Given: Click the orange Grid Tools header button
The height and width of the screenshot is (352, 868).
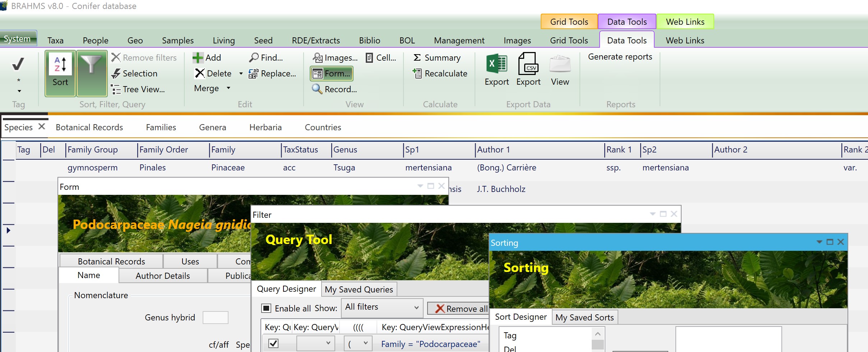Looking at the screenshot, I should pyautogui.click(x=569, y=22).
